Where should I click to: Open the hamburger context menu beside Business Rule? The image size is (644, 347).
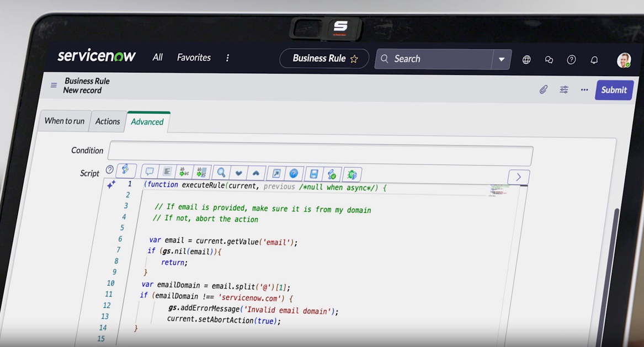click(x=54, y=85)
